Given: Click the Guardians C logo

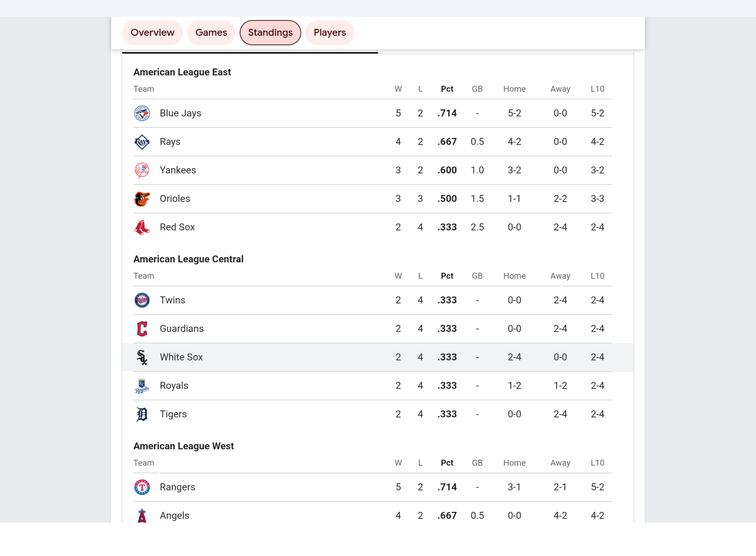Looking at the screenshot, I should (142, 329).
